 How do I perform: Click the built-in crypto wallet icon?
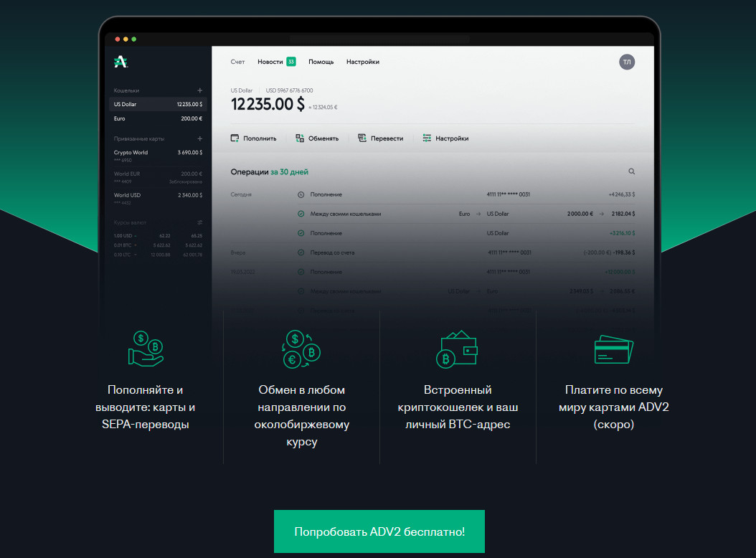coord(458,348)
